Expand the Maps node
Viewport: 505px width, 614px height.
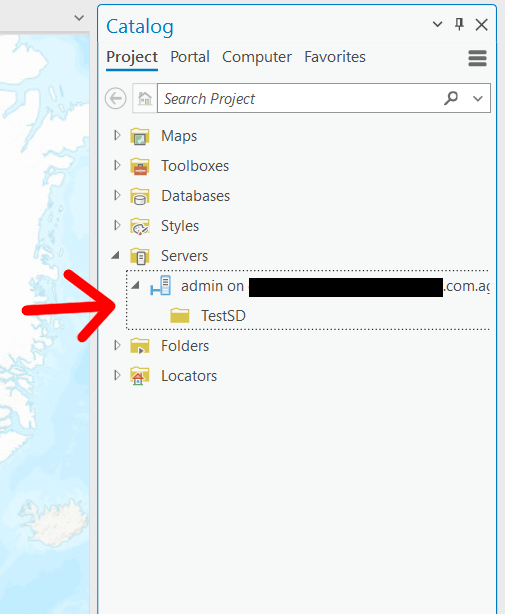point(117,135)
